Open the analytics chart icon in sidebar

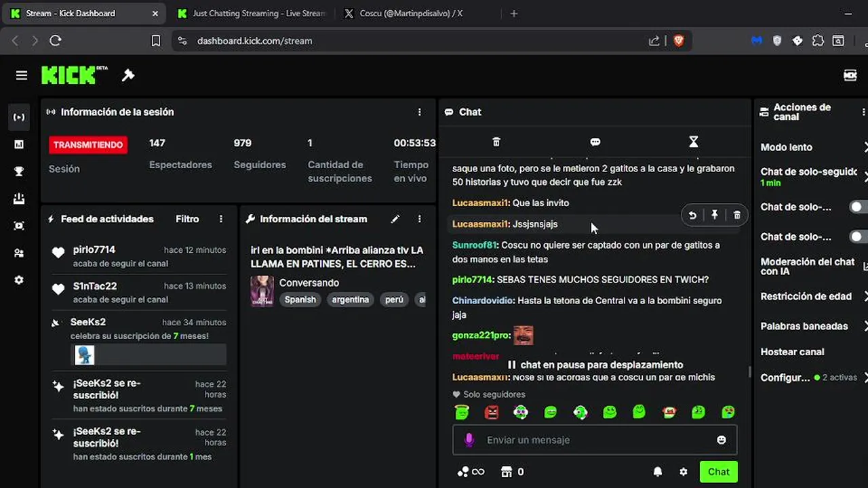[x=19, y=144]
